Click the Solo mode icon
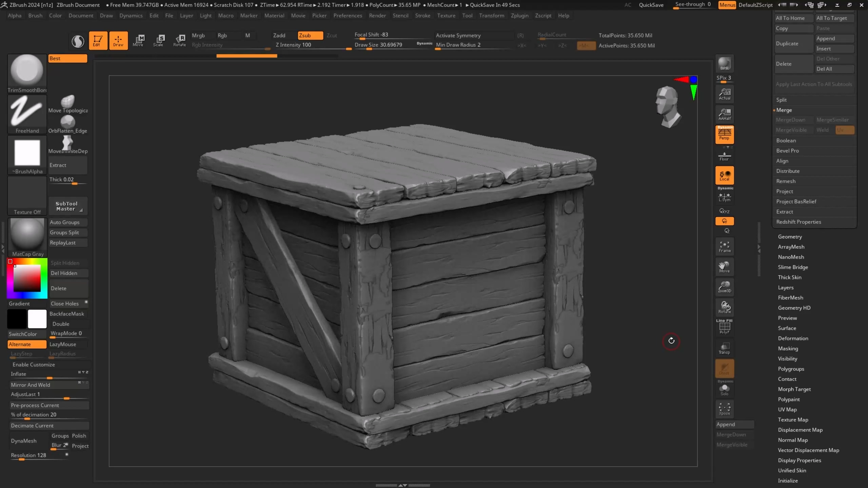This screenshot has height=488, width=868. click(x=724, y=389)
